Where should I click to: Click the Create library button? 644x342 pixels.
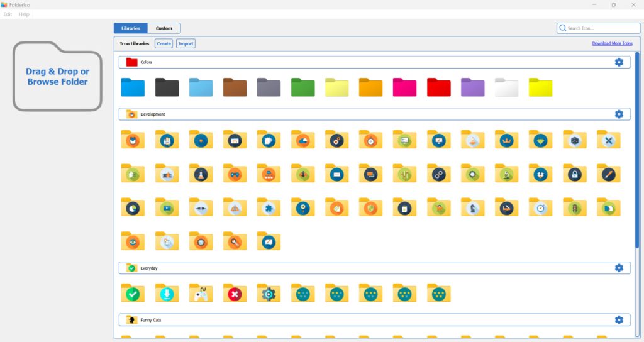point(164,44)
